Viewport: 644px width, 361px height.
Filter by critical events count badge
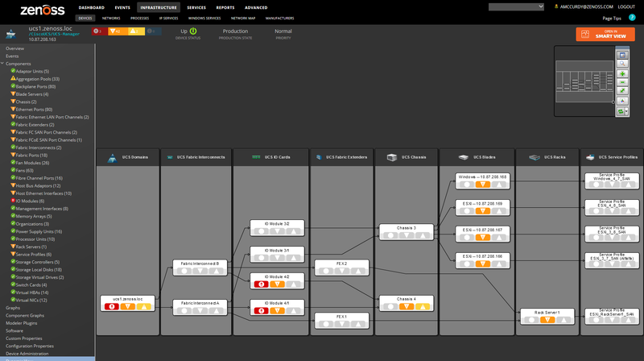99,31
